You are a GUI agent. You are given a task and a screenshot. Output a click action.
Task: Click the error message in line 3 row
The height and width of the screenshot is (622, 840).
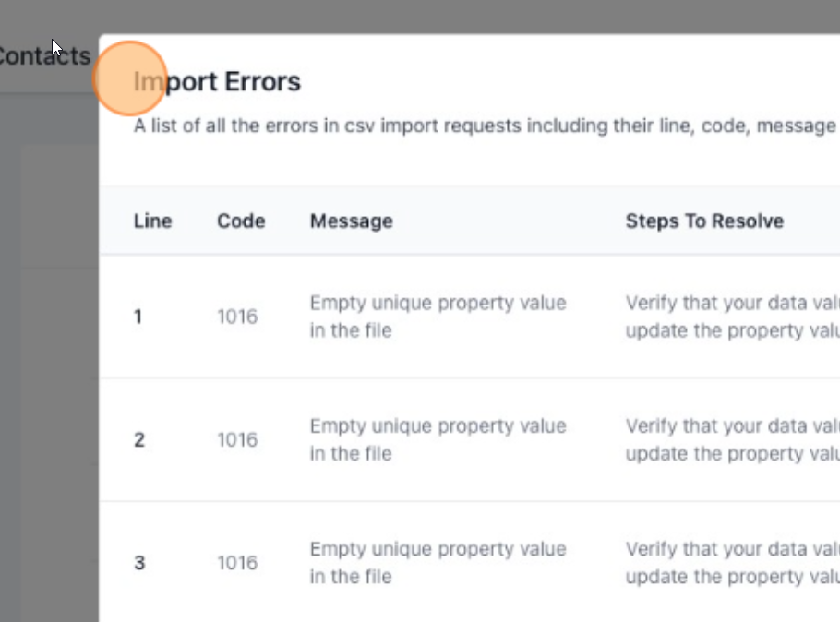coord(438,563)
